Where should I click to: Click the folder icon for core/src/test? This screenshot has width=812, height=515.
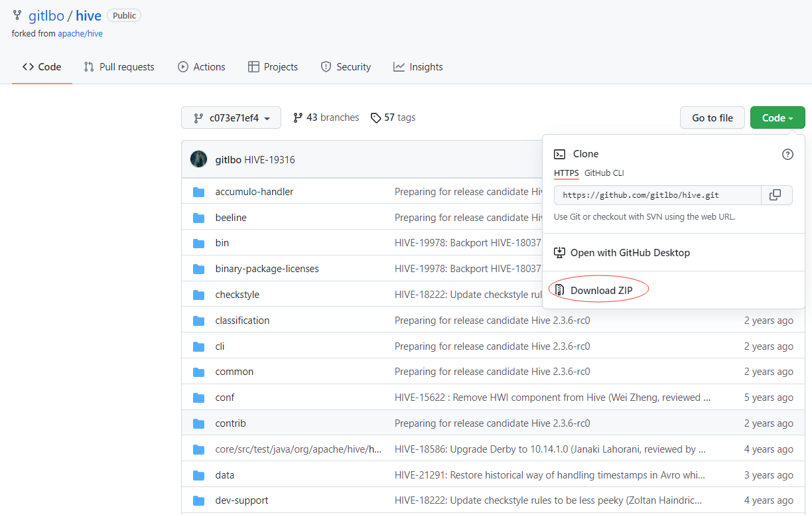point(198,449)
